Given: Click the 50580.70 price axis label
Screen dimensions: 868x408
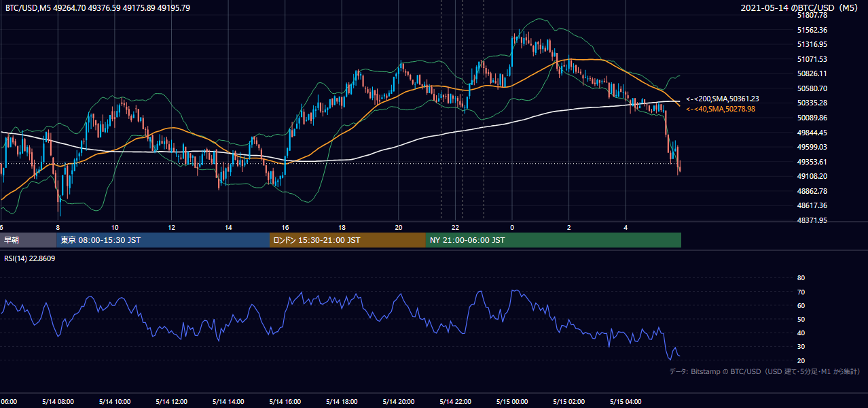Looking at the screenshot, I should tap(812, 88).
